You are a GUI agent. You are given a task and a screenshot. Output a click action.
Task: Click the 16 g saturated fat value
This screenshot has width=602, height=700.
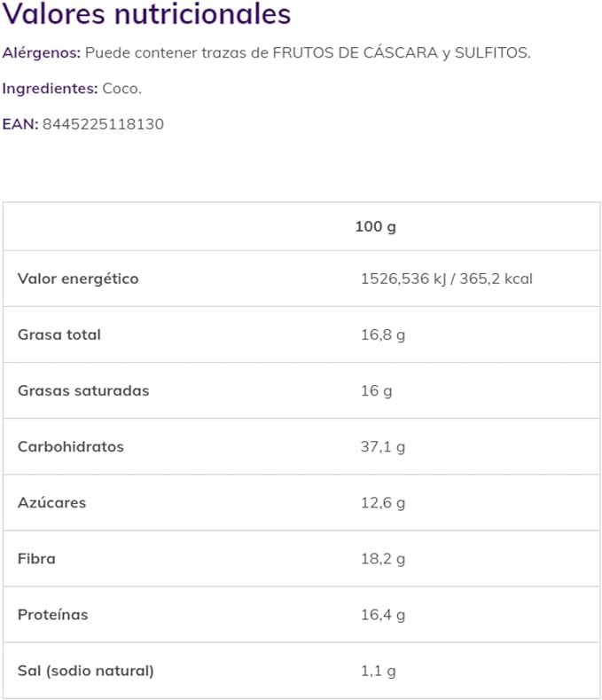pyautogui.click(x=376, y=391)
